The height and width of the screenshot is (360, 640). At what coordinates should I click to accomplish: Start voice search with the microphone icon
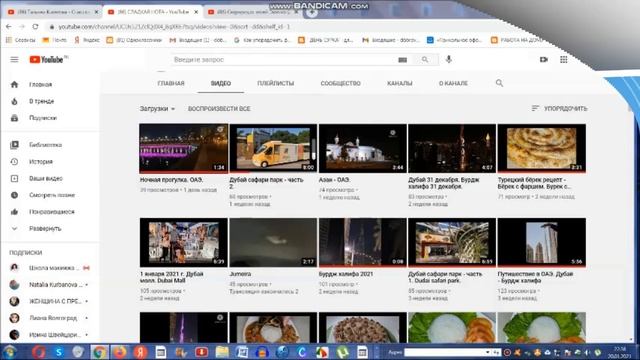(x=449, y=60)
